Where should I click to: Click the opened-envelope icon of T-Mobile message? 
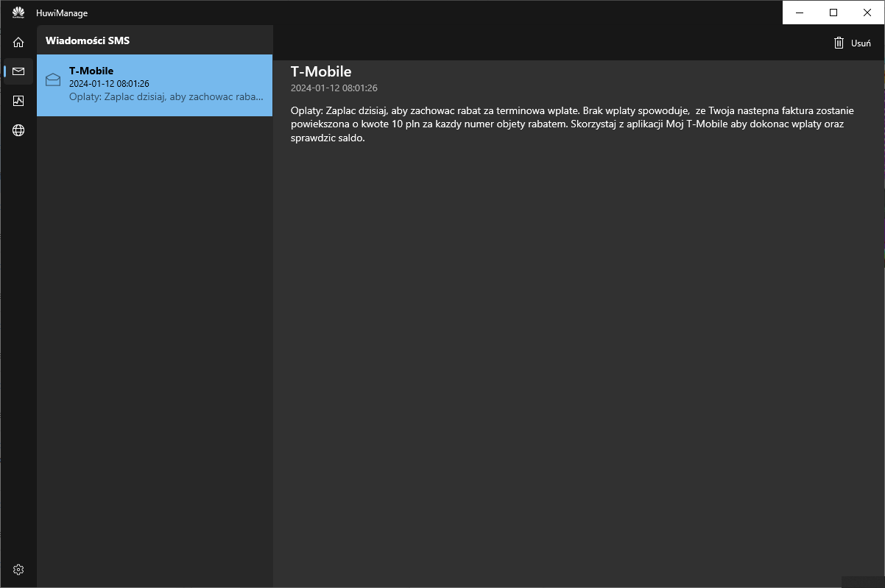click(53, 79)
